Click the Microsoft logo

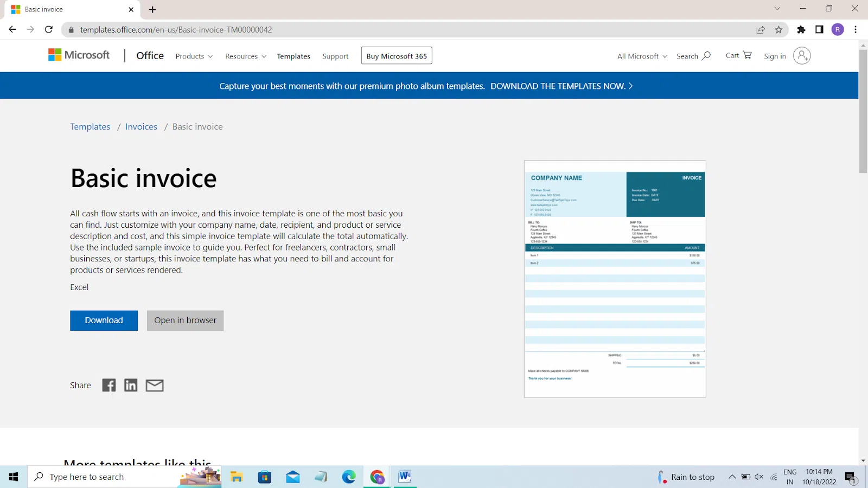[79, 55]
